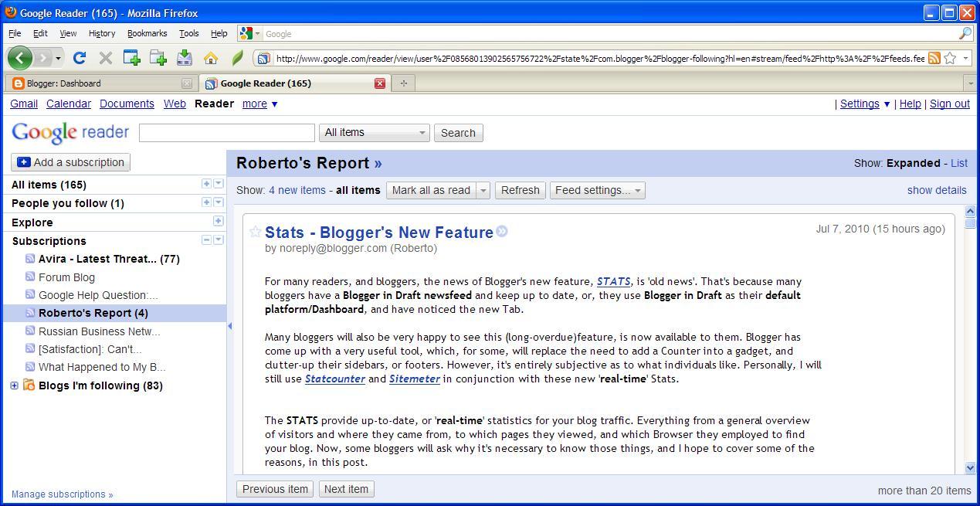The width and height of the screenshot is (980, 506).
Task: Click the search magnifier in Google search box
Action: pos(965,33)
